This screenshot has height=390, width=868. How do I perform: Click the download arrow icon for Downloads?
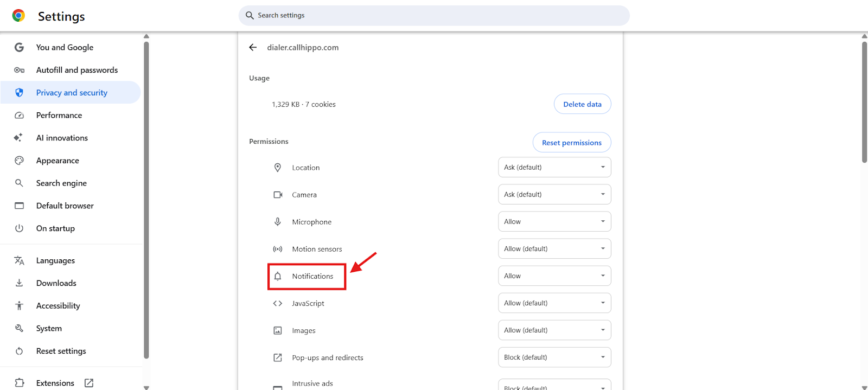[x=19, y=283]
